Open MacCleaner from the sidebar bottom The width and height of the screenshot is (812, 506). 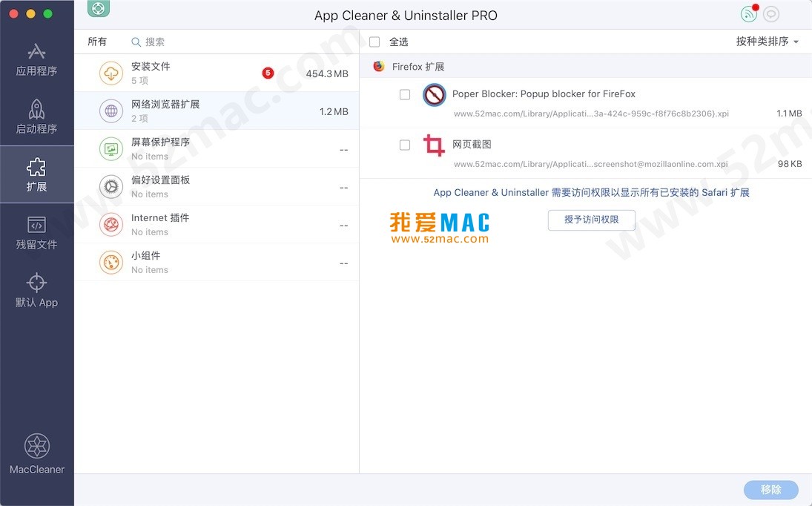click(37, 454)
